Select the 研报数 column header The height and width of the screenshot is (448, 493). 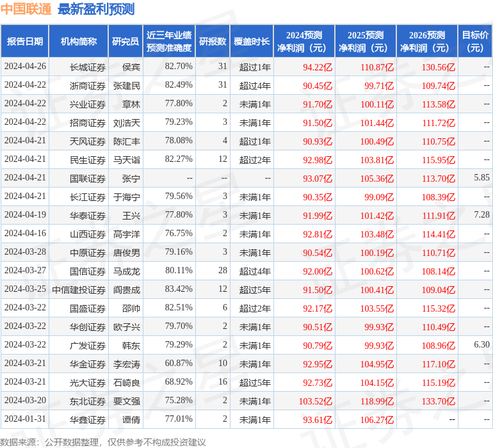click(213, 41)
